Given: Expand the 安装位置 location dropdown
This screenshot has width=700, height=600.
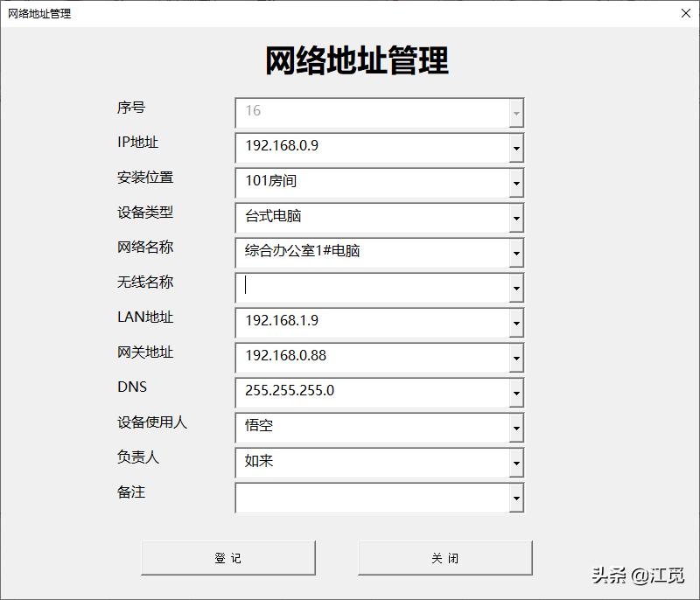Looking at the screenshot, I should pos(516,183).
